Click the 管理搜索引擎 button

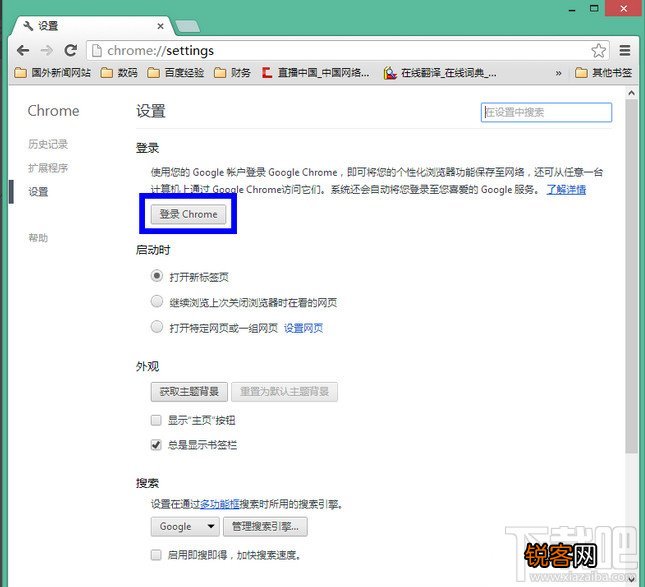tap(265, 527)
